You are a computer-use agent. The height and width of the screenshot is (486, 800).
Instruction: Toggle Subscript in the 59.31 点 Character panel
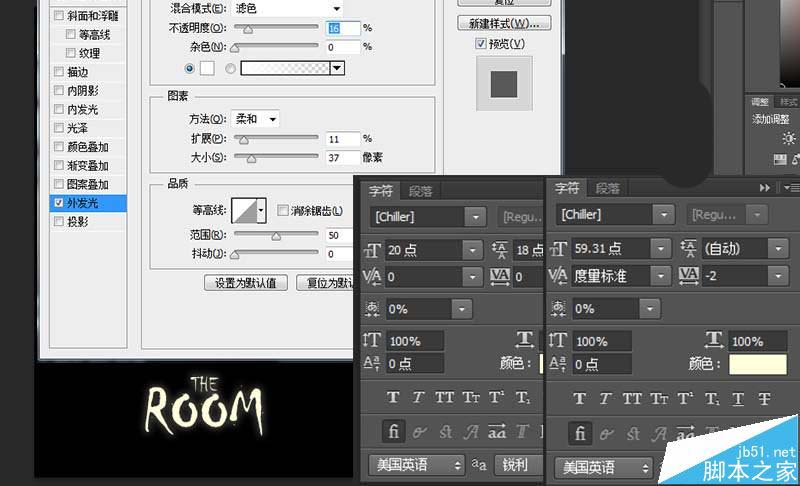712,398
